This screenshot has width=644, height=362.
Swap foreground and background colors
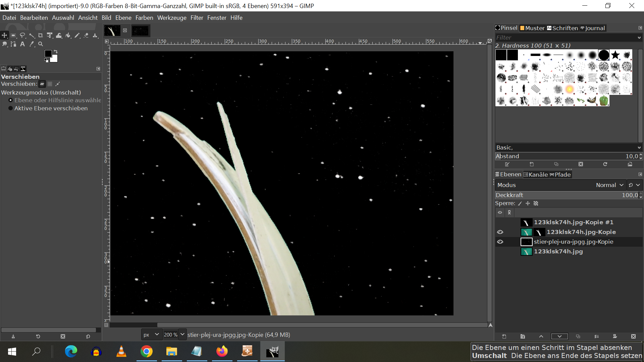tap(56, 52)
